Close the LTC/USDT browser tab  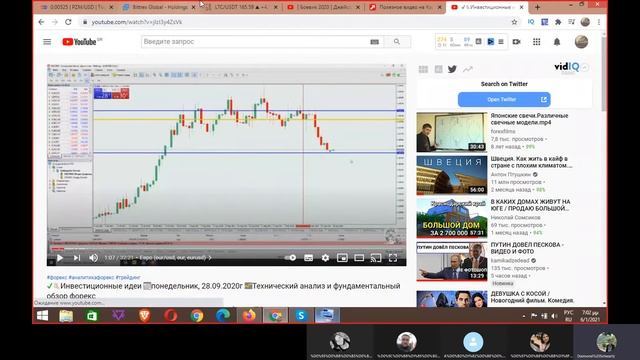[276, 7]
